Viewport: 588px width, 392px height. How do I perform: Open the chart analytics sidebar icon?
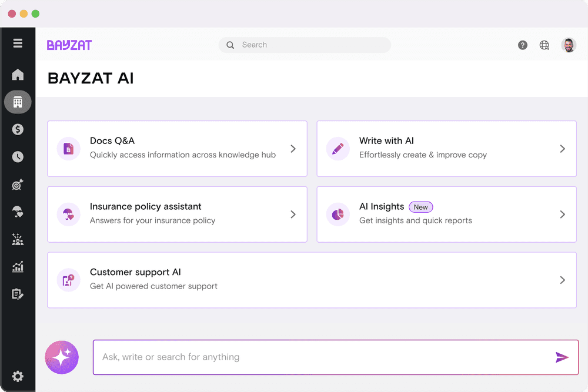(x=18, y=267)
